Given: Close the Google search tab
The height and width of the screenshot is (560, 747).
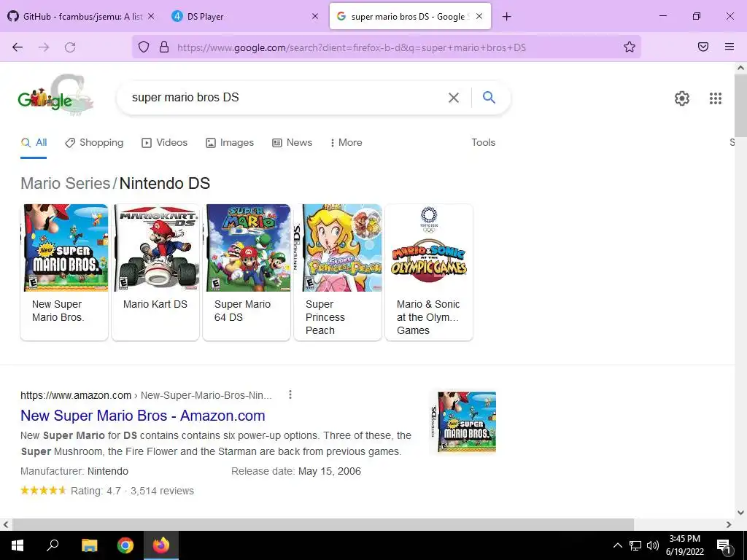Looking at the screenshot, I should (479, 16).
